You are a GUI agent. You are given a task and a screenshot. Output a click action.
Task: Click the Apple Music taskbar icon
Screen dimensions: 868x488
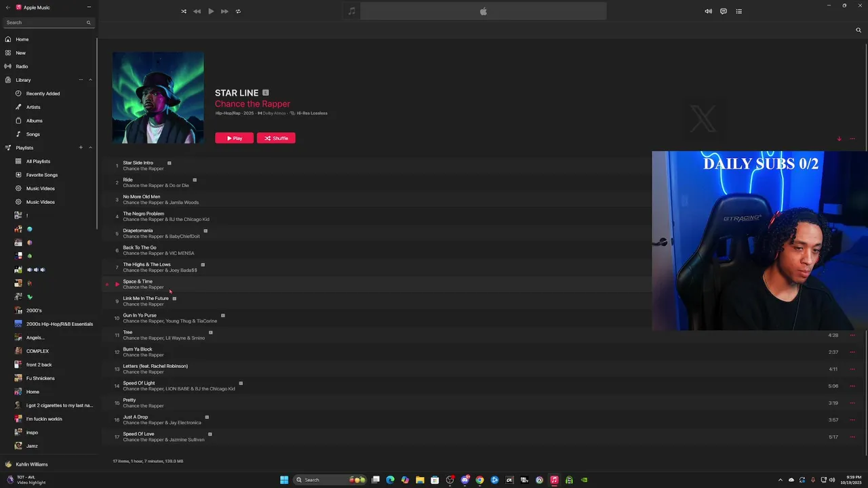(x=554, y=480)
